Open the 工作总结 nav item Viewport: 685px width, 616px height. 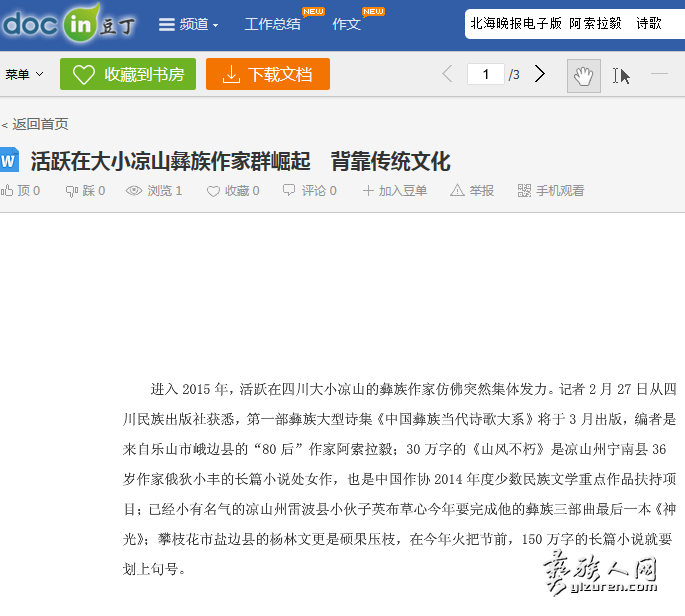272,24
